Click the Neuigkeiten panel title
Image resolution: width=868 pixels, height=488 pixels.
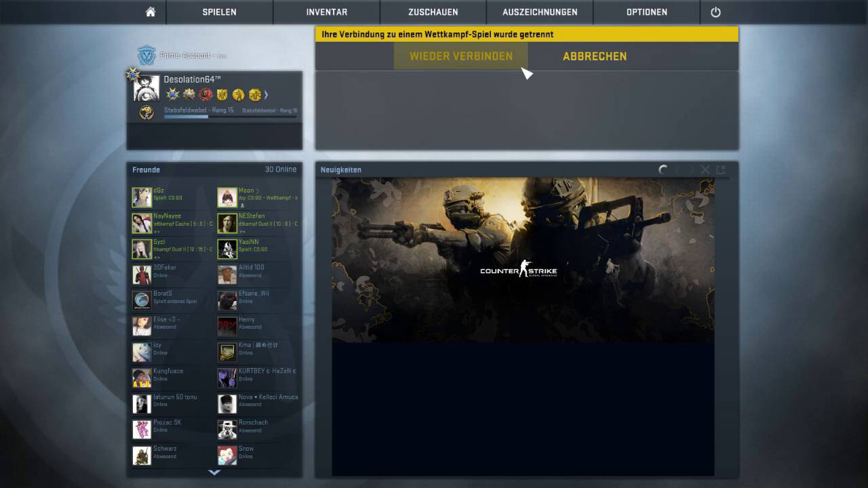[341, 170]
